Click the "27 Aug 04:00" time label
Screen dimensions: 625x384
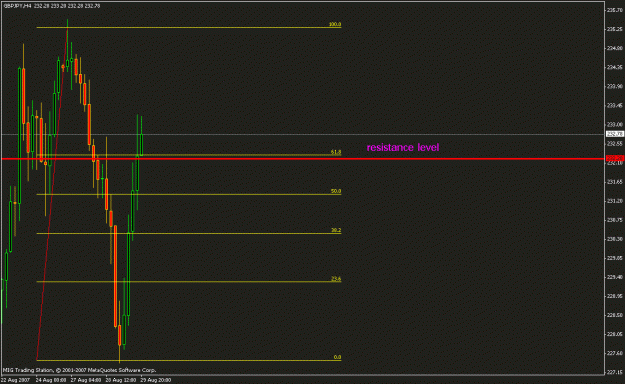[86, 380]
